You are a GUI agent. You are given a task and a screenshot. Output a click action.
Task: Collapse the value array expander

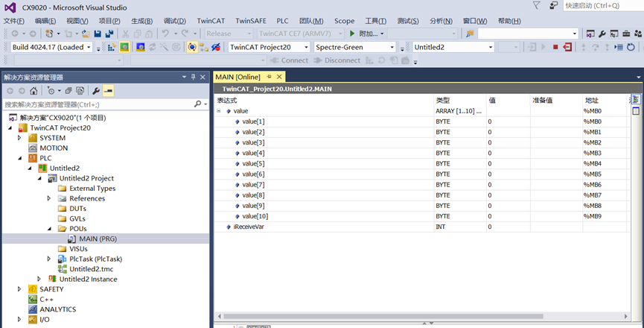[219, 111]
